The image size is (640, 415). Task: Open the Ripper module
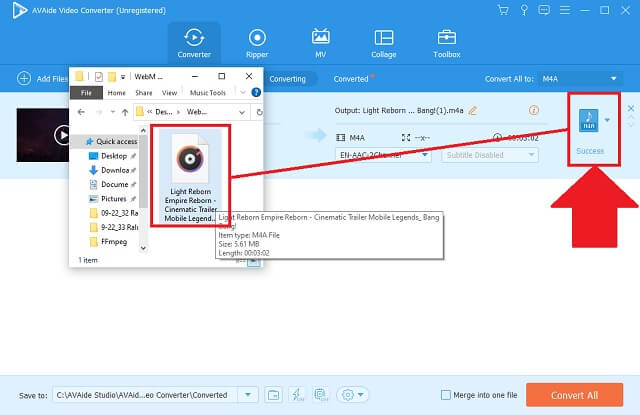tap(257, 43)
